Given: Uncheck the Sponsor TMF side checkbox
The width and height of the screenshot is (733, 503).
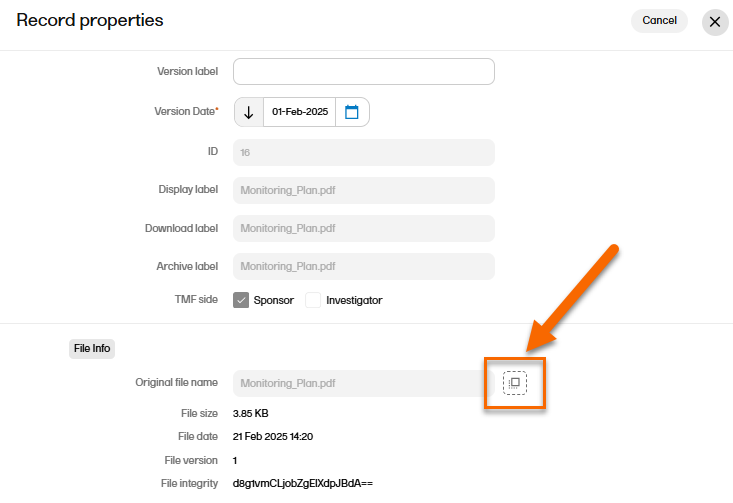Looking at the screenshot, I should point(241,300).
